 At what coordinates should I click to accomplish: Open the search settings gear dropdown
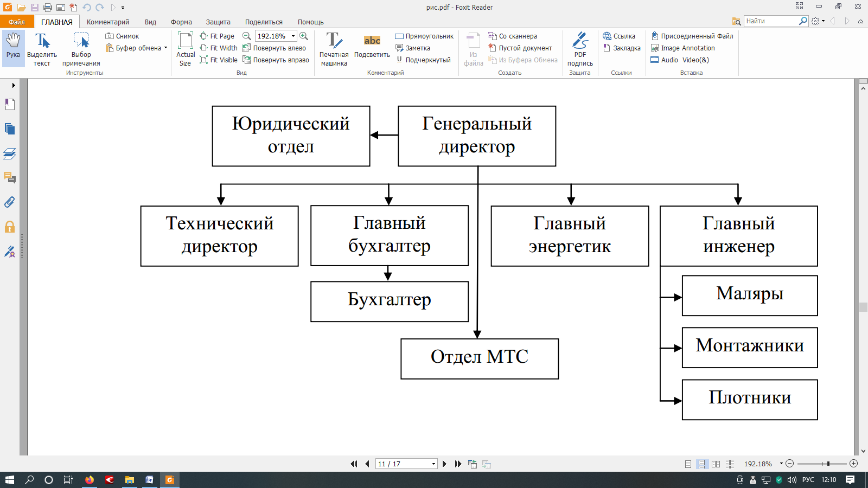point(818,21)
